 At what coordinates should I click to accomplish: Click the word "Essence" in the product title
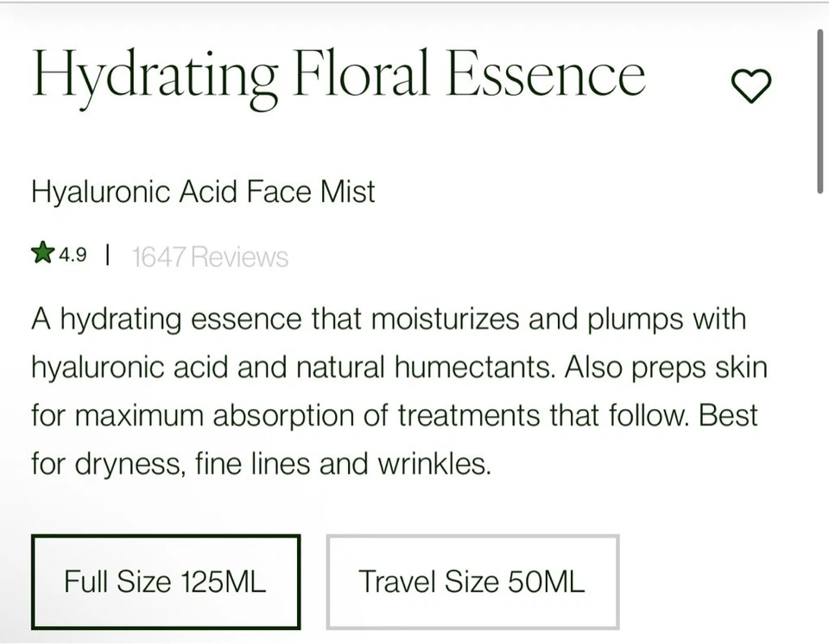[x=546, y=74]
